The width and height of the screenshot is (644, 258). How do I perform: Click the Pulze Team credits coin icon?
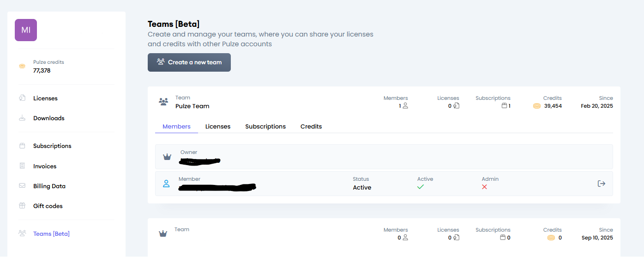click(536, 106)
